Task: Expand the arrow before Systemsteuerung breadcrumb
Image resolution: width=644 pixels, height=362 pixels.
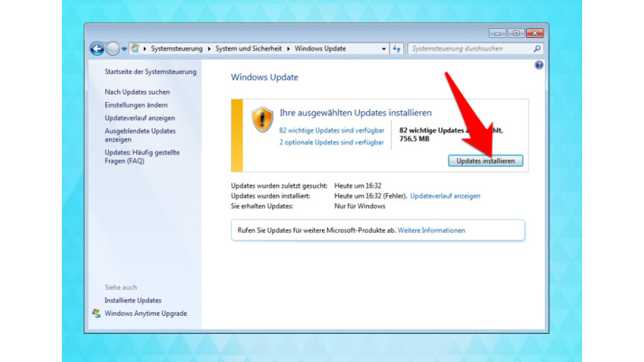Action: pyautogui.click(x=145, y=49)
